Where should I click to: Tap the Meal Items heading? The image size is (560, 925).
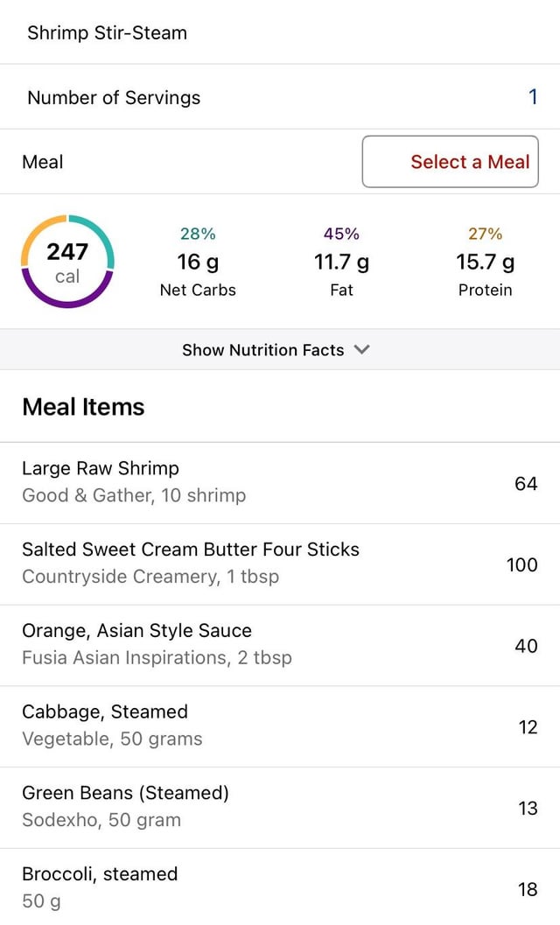coord(83,407)
